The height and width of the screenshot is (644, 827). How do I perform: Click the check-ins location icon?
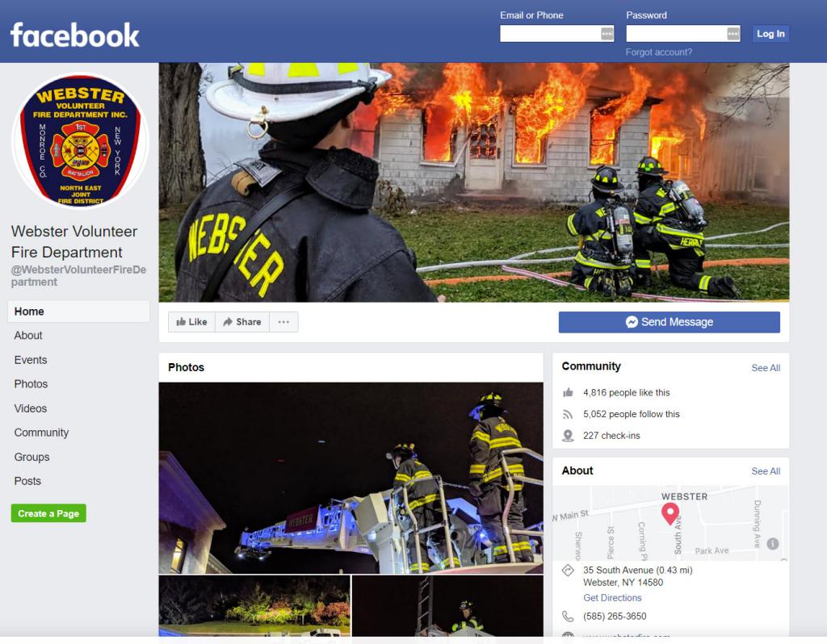pyautogui.click(x=568, y=435)
